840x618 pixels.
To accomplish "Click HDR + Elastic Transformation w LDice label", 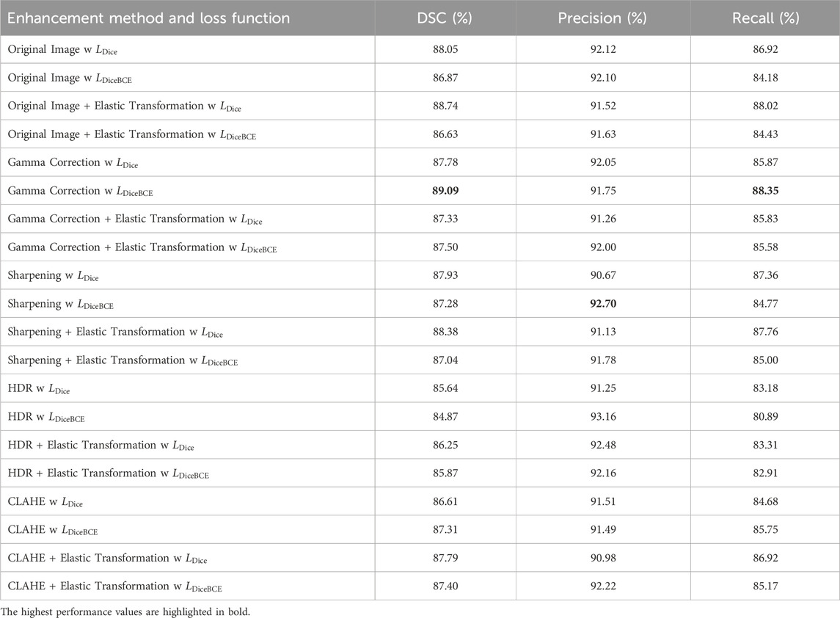I will coord(101,446).
